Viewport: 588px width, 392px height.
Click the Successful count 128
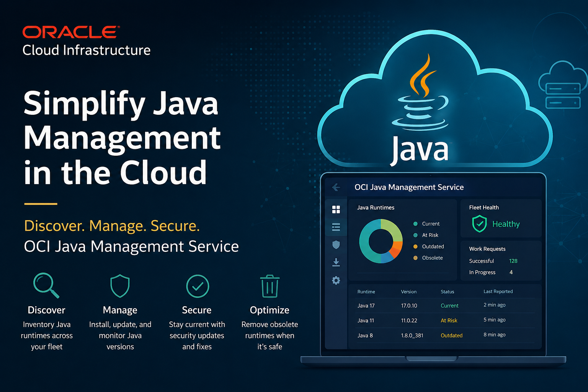pyautogui.click(x=513, y=261)
